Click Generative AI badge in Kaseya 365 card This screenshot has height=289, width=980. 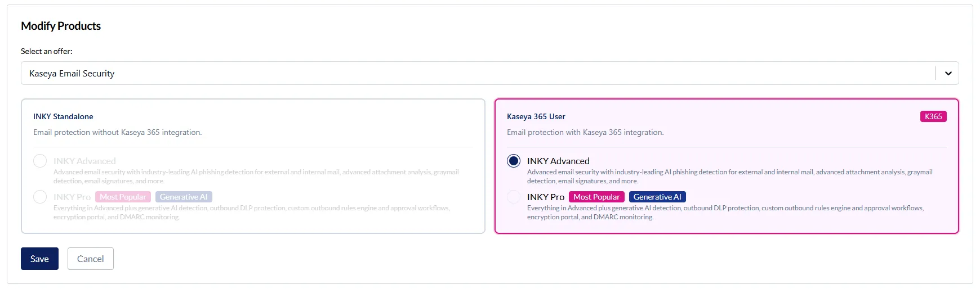(657, 197)
